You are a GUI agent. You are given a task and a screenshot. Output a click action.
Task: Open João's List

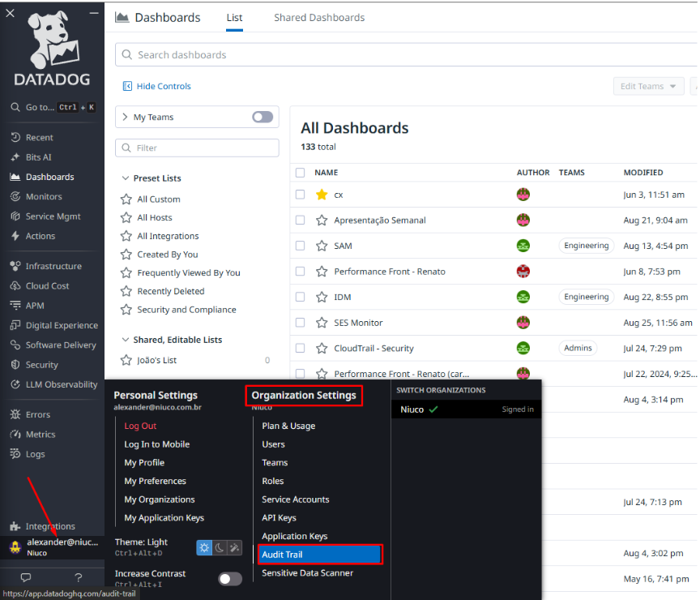156,360
